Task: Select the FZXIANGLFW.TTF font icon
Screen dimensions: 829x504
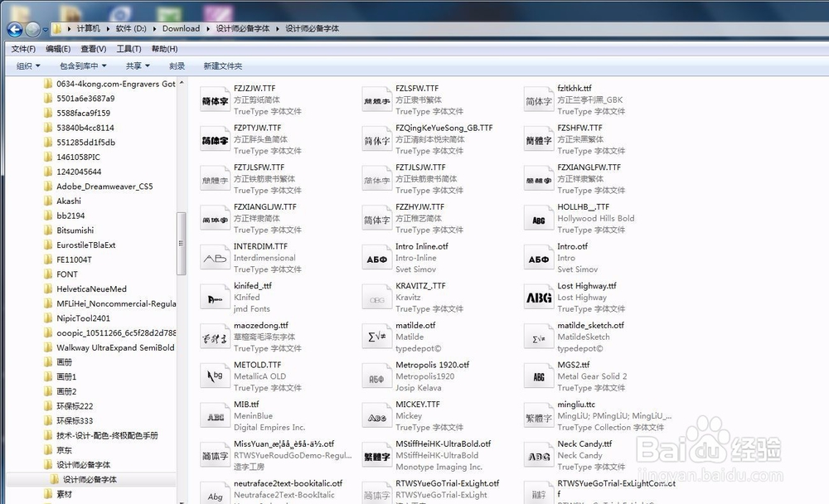Action: pyautogui.click(x=538, y=179)
